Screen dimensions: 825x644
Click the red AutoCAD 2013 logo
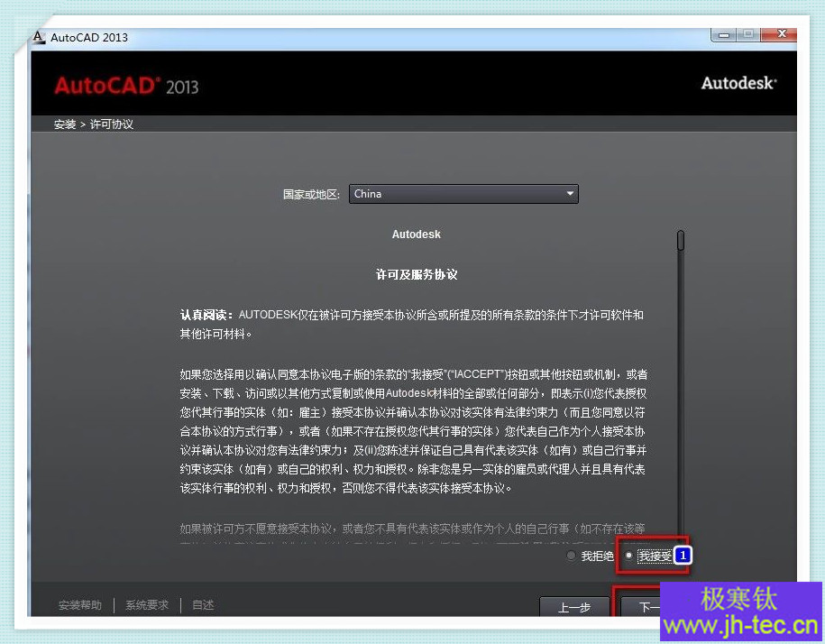coord(126,86)
